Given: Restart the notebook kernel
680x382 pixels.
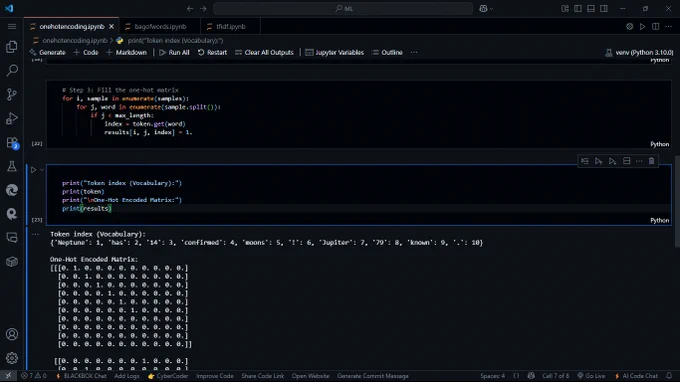Looking at the screenshot, I should [212, 52].
